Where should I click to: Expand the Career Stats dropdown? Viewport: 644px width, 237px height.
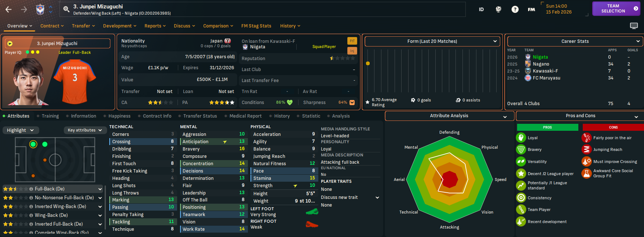pyautogui.click(x=575, y=41)
